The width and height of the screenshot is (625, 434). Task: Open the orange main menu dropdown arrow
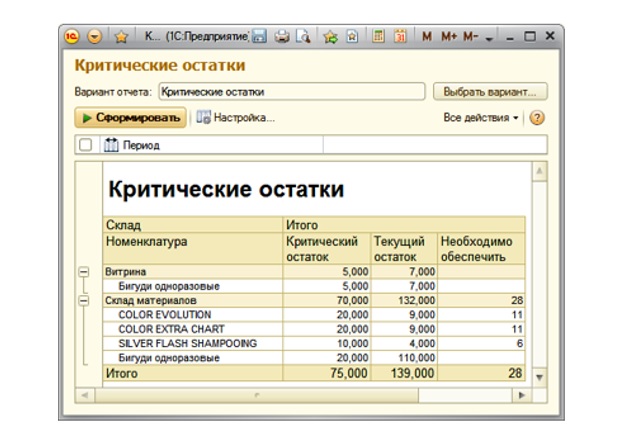coord(95,37)
